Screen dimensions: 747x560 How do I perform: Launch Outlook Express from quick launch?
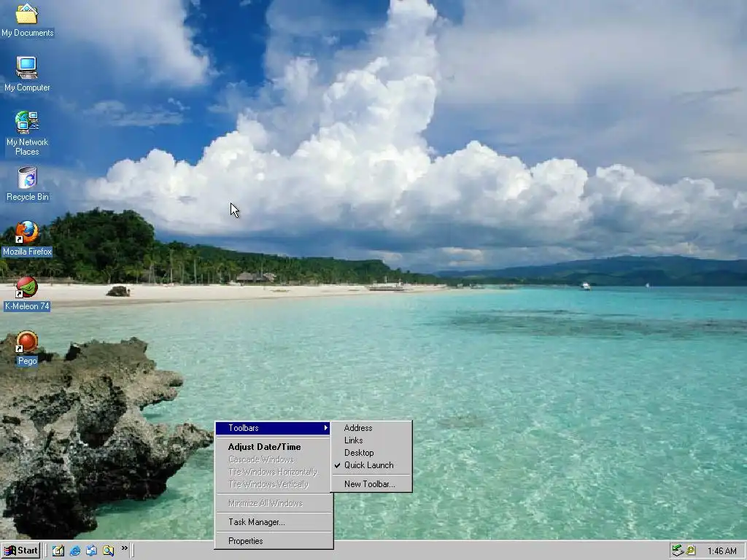click(91, 551)
